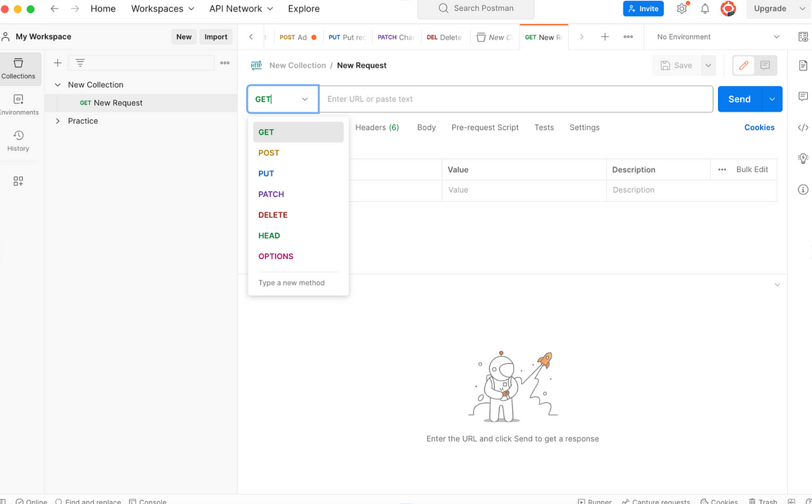Collapse the New Collection tree item
This screenshot has width=812, height=504.
58,85
